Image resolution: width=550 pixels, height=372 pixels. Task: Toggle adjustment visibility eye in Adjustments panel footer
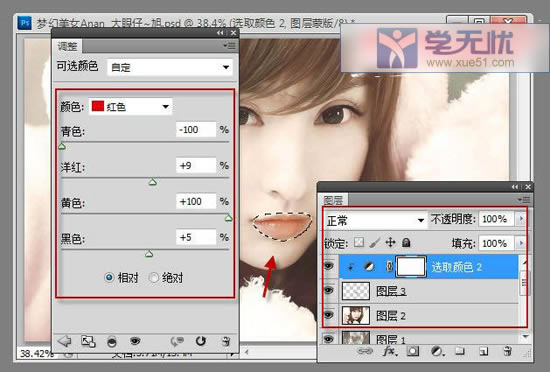135,340
